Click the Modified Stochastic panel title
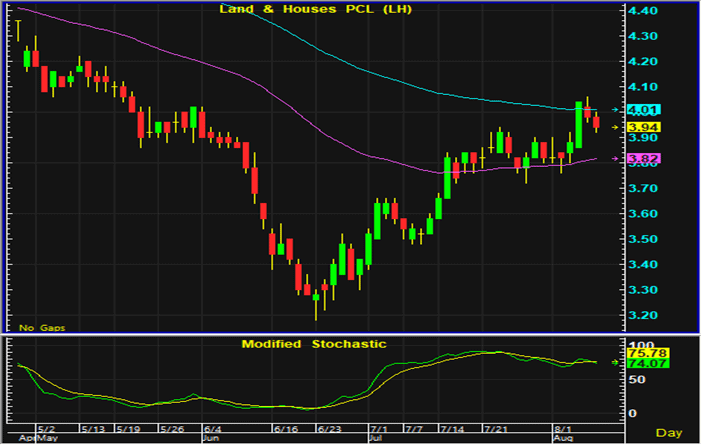The image size is (702, 445). (x=314, y=344)
